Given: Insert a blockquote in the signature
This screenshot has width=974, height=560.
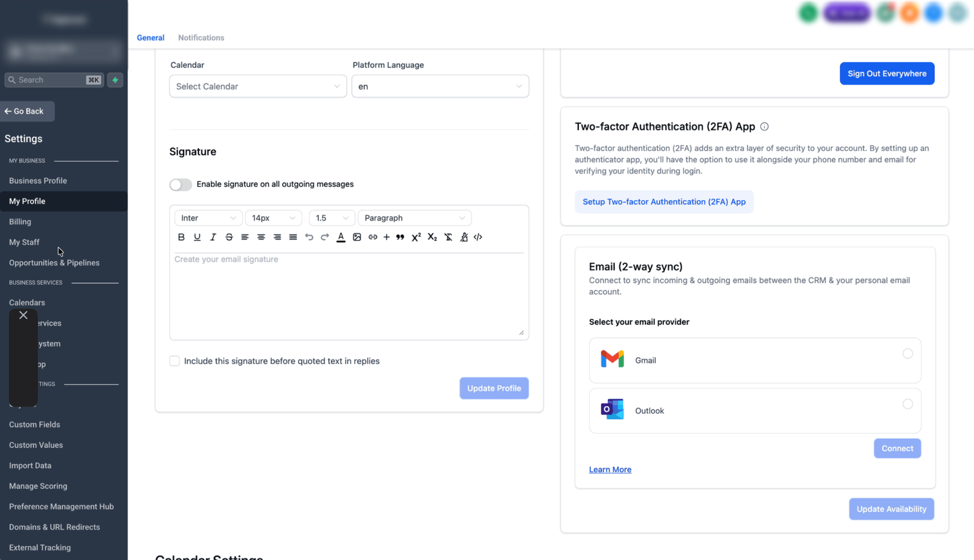Looking at the screenshot, I should (x=400, y=237).
